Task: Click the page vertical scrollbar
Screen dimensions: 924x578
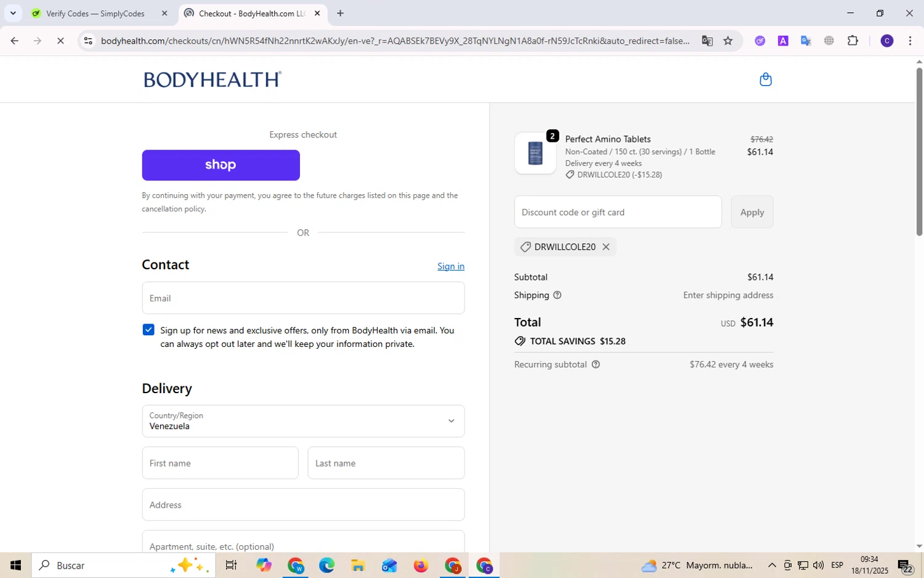Action: click(x=919, y=151)
